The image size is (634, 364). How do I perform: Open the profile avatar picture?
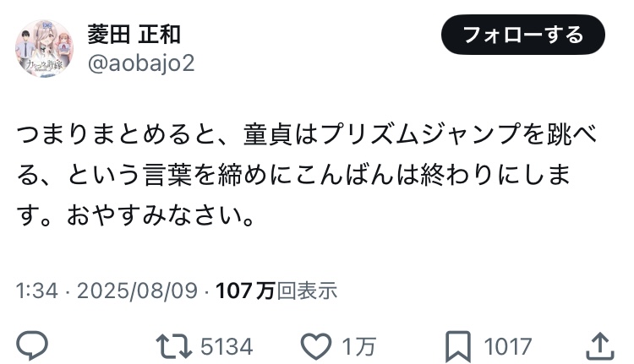pyautogui.click(x=45, y=48)
